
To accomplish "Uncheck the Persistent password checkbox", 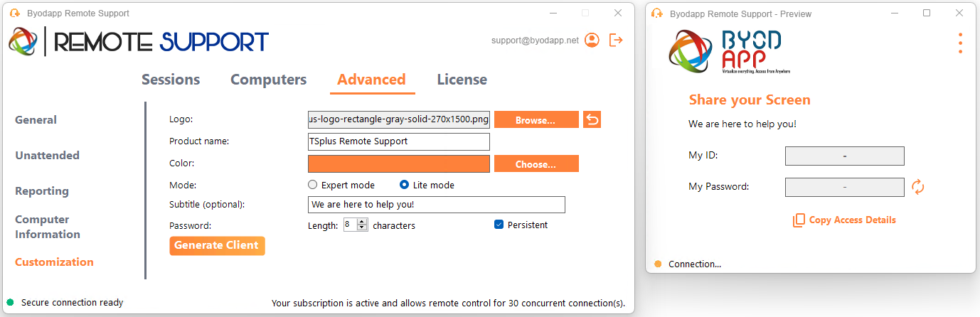I will (x=499, y=225).
